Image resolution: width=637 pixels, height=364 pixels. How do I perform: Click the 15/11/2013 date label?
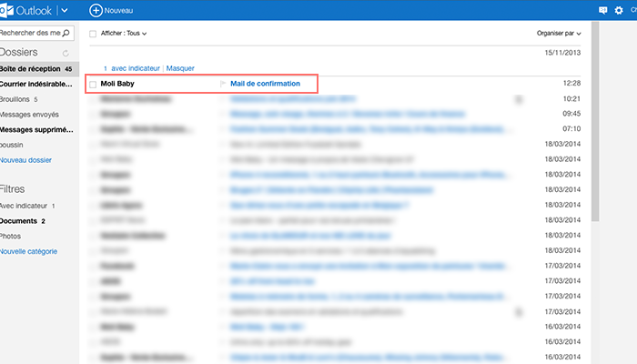(562, 53)
